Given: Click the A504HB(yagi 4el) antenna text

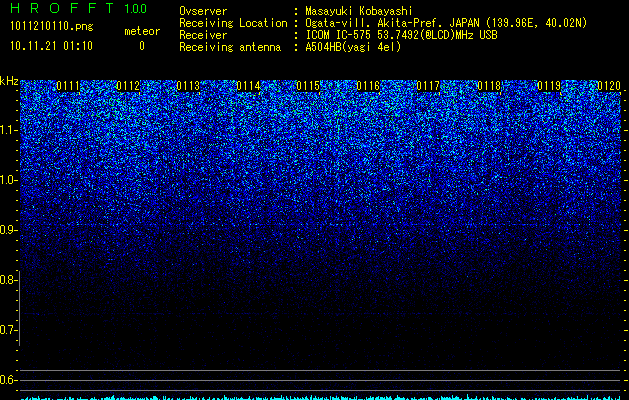Looking at the screenshot, I should [x=353, y=47].
